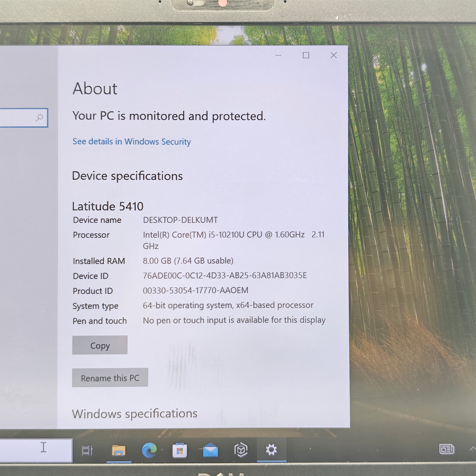Open the Mail app from the taskbar
This screenshot has height=476, width=476.
[x=210, y=450]
